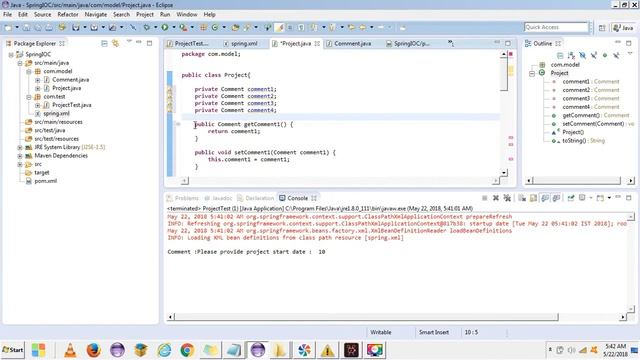Click Remove All Terminated Launches in Console

point(507,198)
